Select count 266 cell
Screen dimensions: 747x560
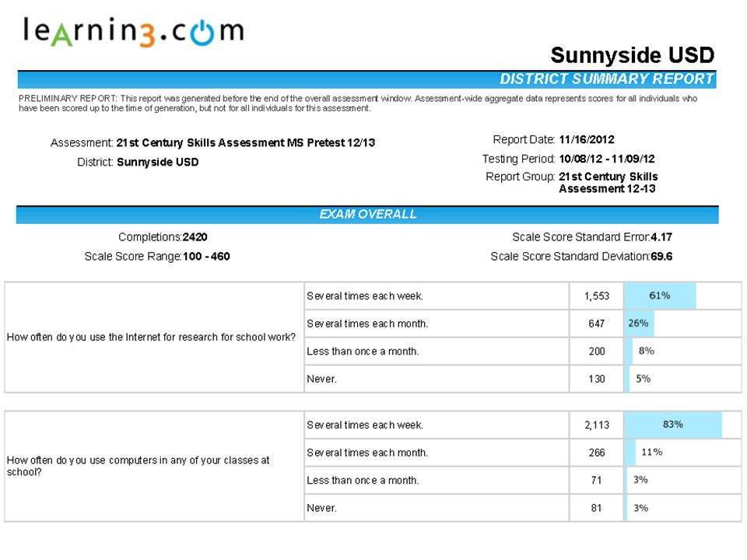coord(597,453)
